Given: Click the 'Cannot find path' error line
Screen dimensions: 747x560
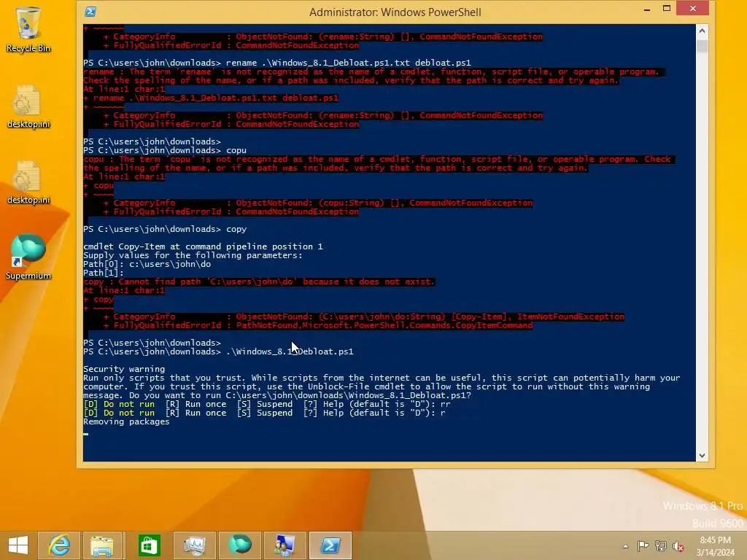Looking at the screenshot, I should pyautogui.click(x=259, y=282).
